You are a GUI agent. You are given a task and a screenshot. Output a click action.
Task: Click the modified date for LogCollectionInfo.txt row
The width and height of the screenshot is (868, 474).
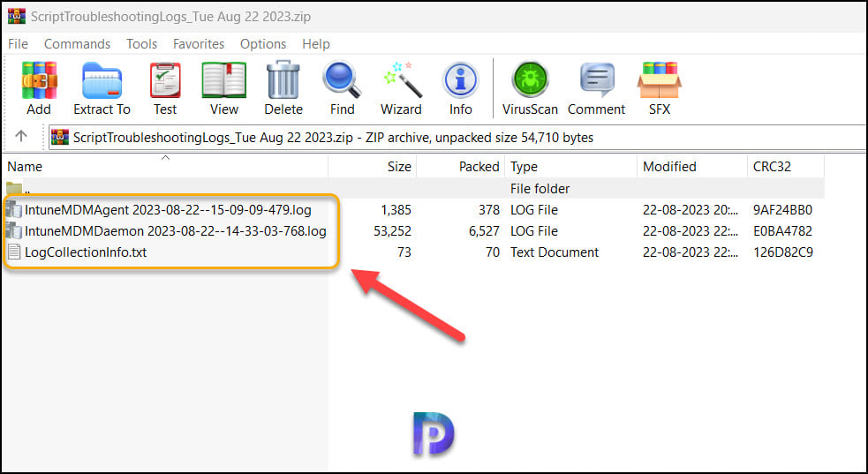coord(691,252)
